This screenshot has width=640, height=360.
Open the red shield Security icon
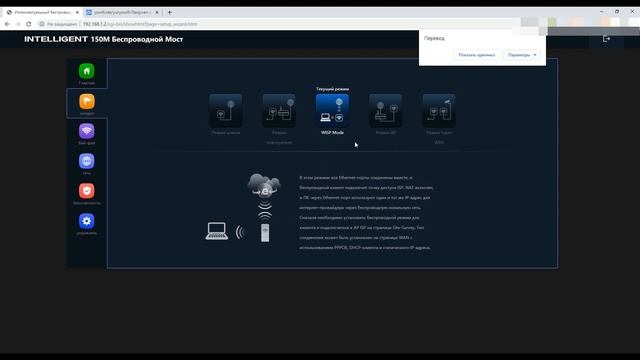click(87, 191)
